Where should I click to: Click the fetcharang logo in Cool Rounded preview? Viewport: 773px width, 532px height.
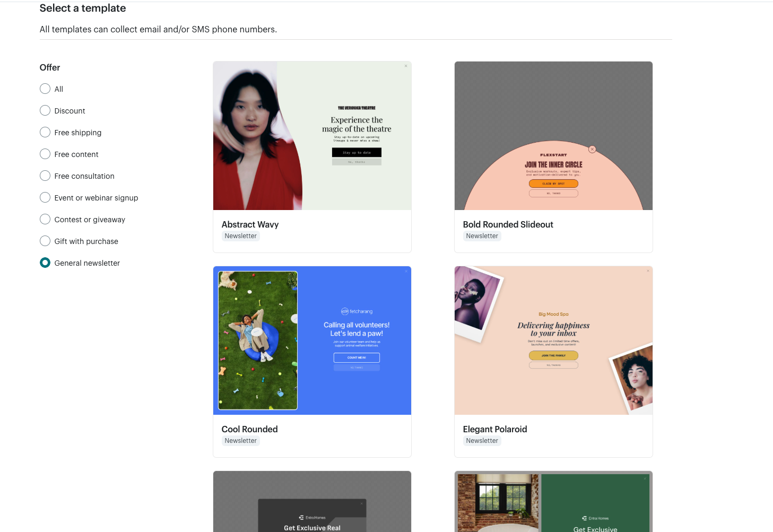pyautogui.click(x=357, y=311)
